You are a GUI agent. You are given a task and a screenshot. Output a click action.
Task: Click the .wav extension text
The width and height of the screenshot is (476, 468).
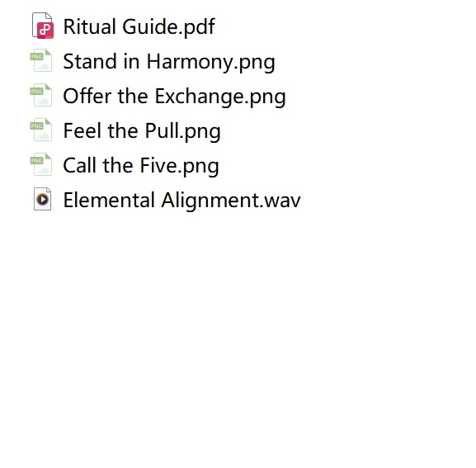(x=280, y=201)
